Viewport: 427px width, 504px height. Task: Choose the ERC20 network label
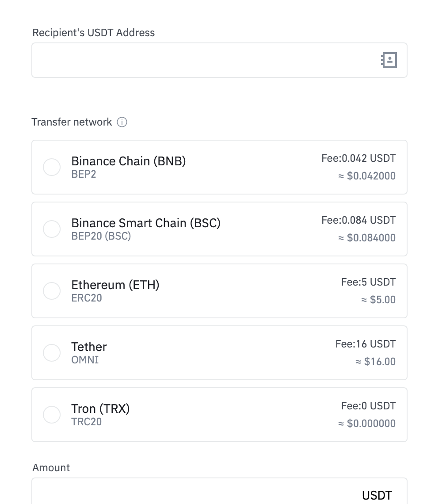click(x=87, y=298)
